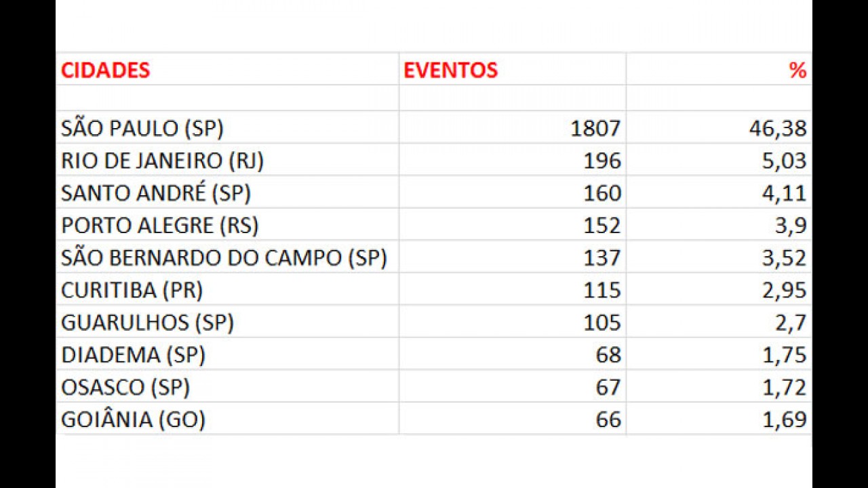868x488 pixels.
Task: Select the PORTO ALEGRE (RS) cell
Action: [x=227, y=225]
